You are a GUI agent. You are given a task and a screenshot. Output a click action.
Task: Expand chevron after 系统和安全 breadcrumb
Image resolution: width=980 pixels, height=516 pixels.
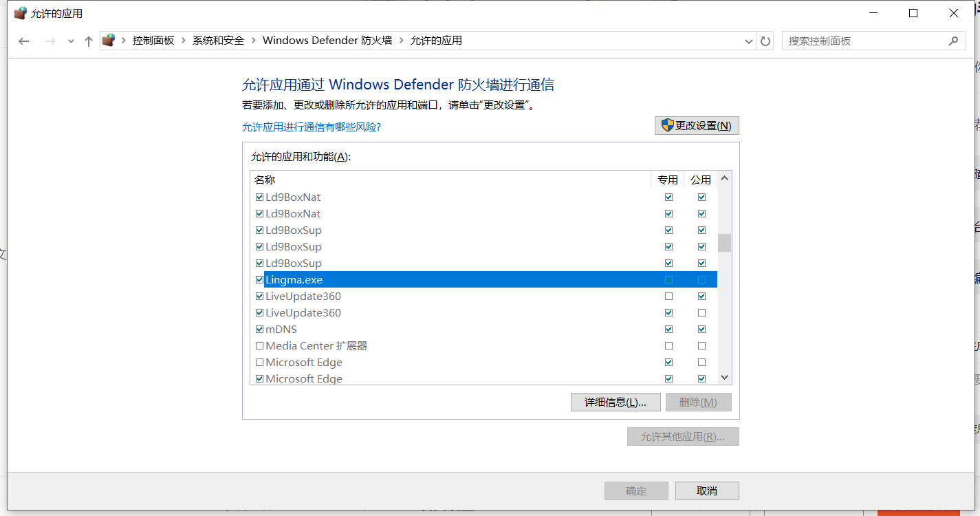point(254,41)
